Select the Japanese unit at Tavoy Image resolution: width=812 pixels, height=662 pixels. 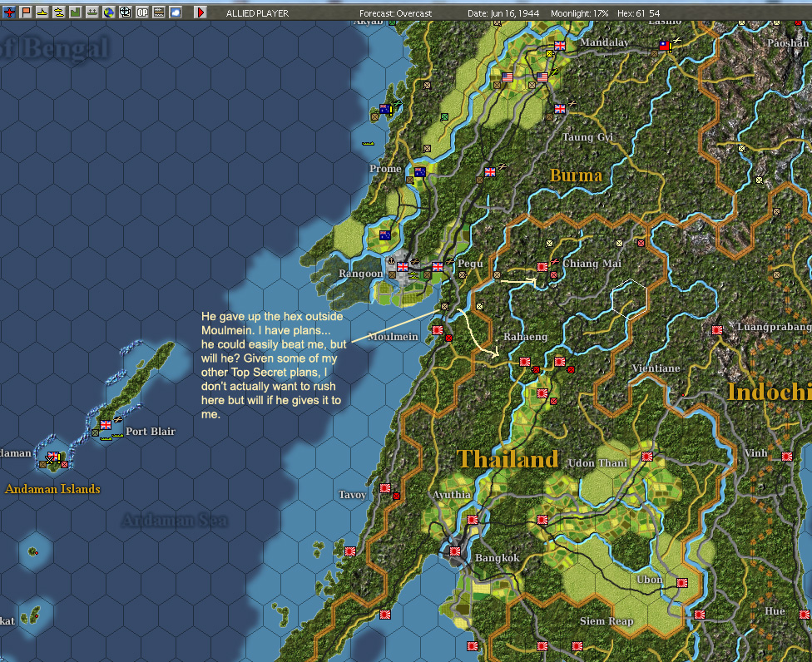pyautogui.click(x=384, y=487)
